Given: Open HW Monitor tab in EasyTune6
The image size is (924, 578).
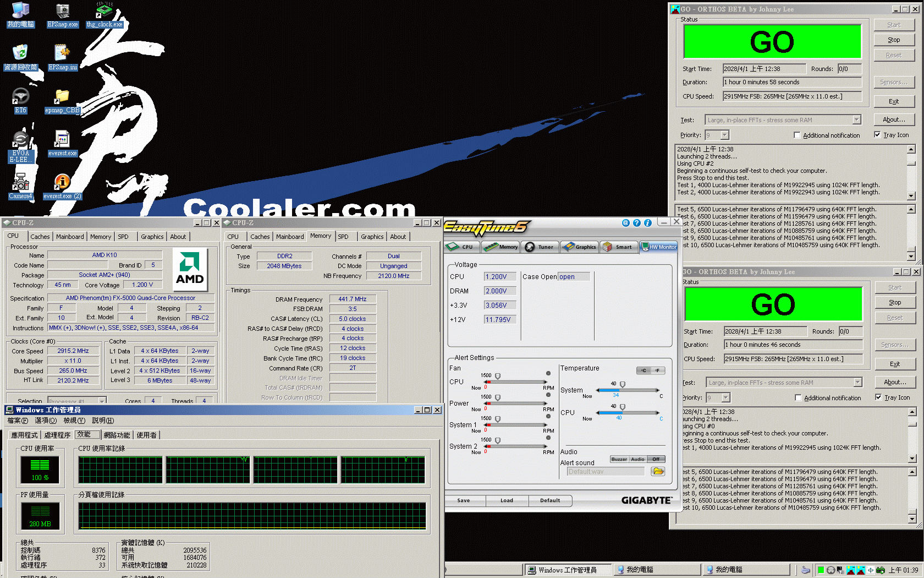Looking at the screenshot, I should (659, 247).
